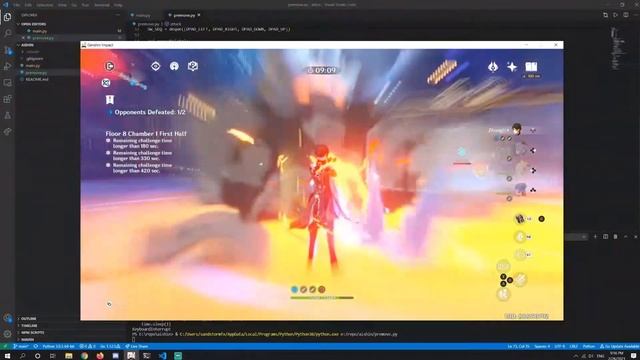Expand the Maven panel
The image size is (640, 360).
click(x=27, y=340)
